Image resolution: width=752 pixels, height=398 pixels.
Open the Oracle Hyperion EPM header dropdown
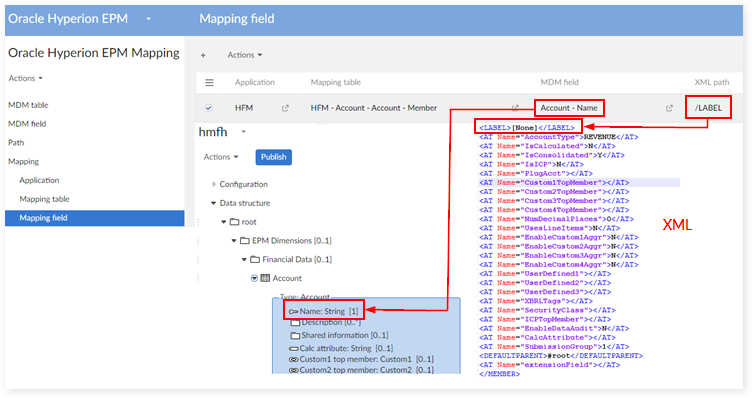click(149, 19)
